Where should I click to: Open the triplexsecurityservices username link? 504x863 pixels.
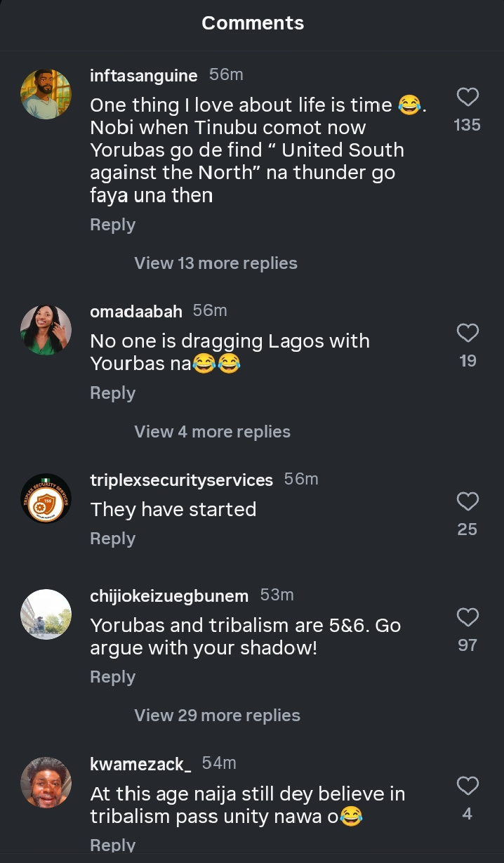coord(181,480)
